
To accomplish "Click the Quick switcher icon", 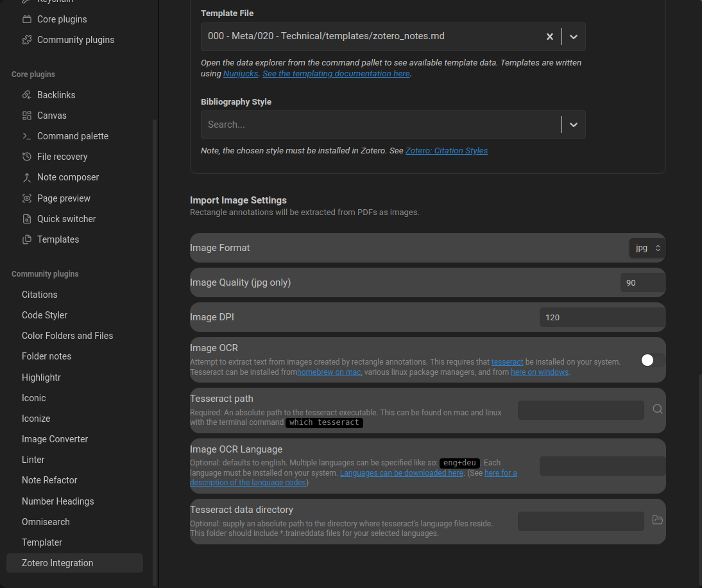I will [x=27, y=219].
